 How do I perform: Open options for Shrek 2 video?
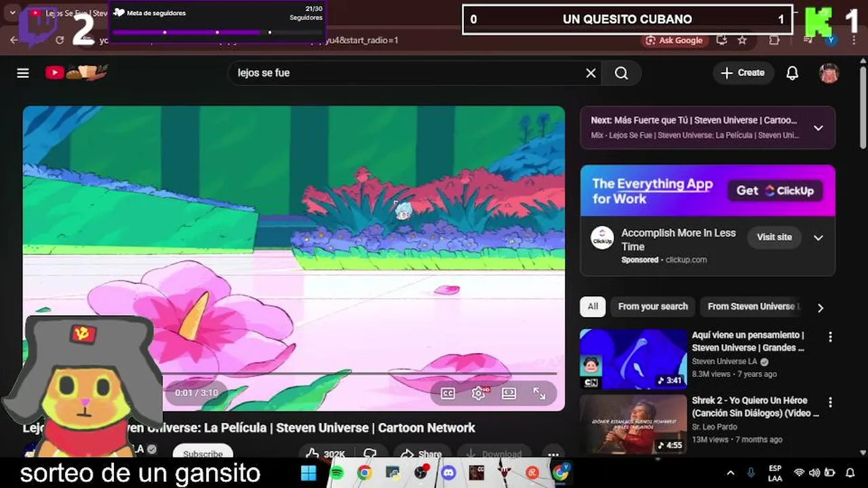(830, 402)
